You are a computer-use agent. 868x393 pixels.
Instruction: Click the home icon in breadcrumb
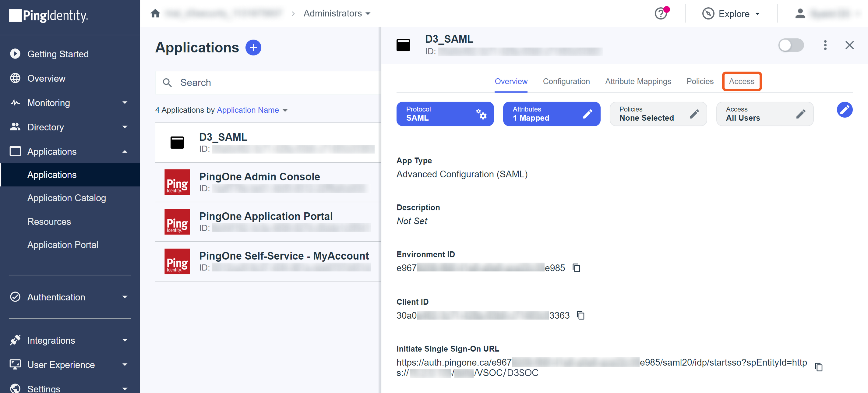click(155, 13)
